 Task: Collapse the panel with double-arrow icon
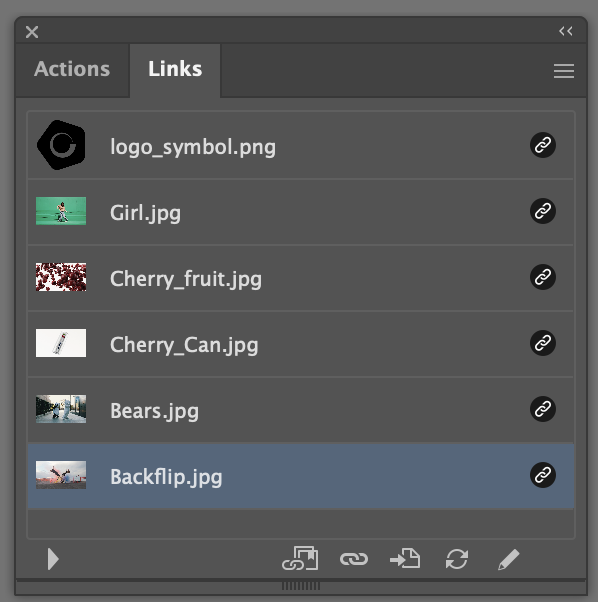click(566, 31)
